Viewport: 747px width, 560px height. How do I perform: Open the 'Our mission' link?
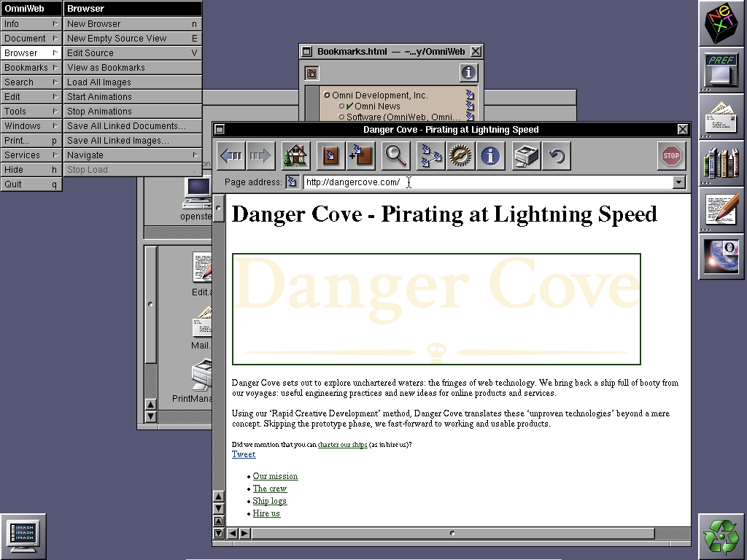pos(275,476)
